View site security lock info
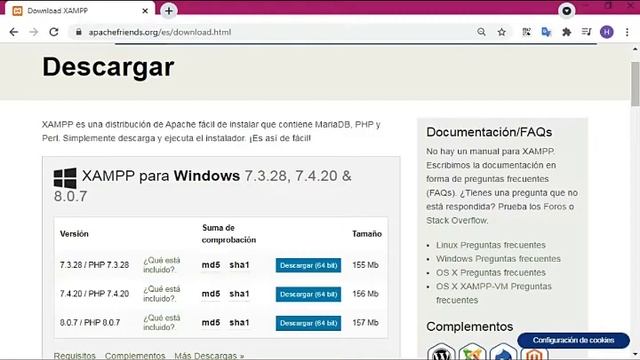640x360 pixels. (x=78, y=32)
